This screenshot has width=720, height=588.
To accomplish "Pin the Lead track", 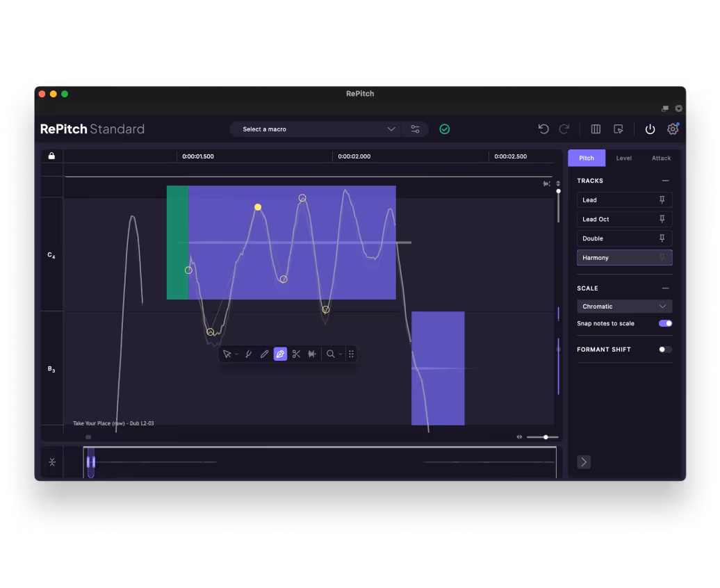I will pyautogui.click(x=662, y=200).
